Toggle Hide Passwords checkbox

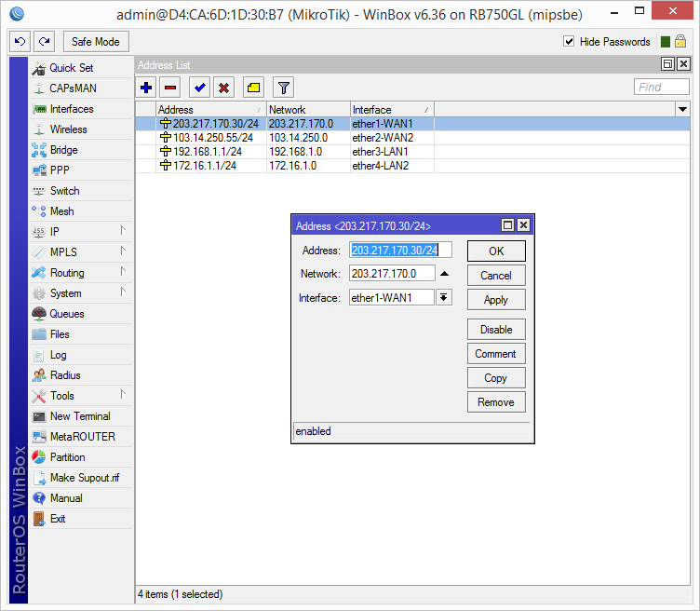coord(569,42)
